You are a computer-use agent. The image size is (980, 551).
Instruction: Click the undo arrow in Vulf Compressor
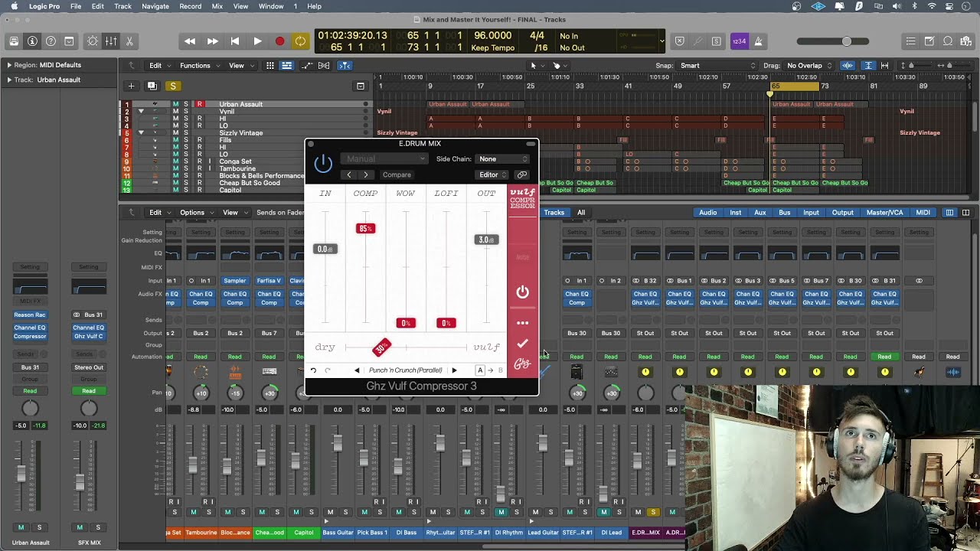(x=313, y=370)
